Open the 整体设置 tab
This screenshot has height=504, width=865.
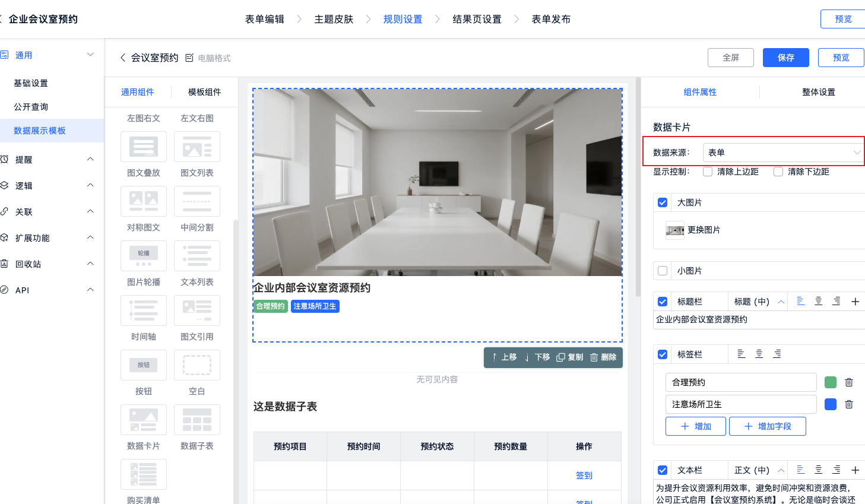pyautogui.click(x=818, y=92)
